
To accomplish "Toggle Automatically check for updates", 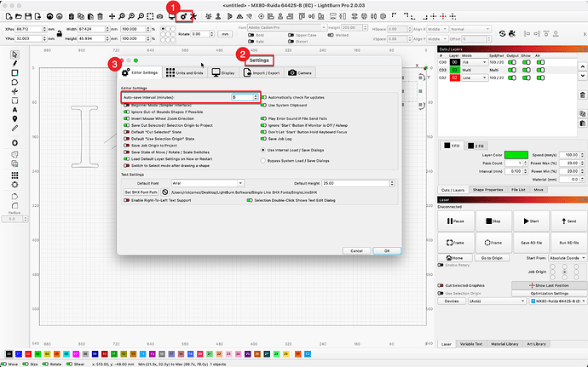I will click(264, 97).
